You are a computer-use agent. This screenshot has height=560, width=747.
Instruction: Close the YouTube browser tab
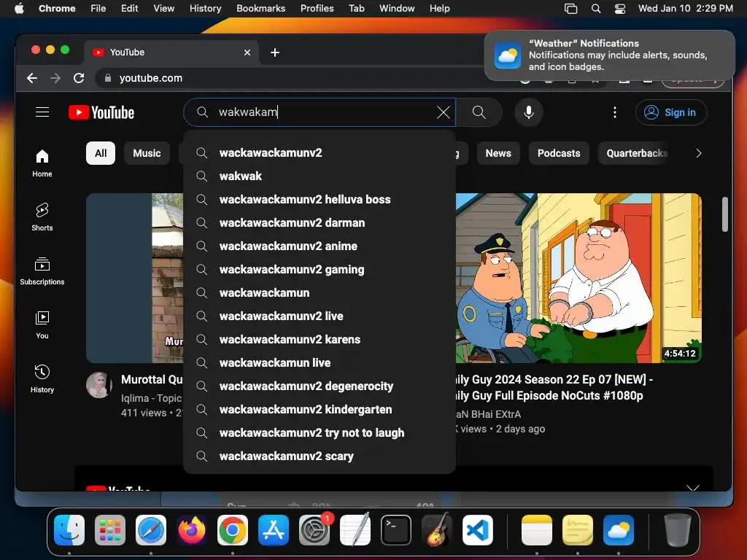247,52
